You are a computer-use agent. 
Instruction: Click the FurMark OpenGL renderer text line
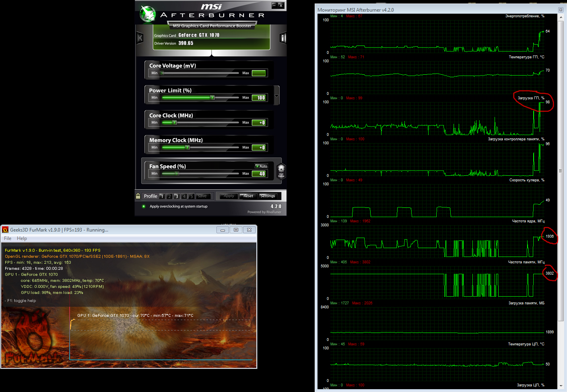click(x=77, y=256)
